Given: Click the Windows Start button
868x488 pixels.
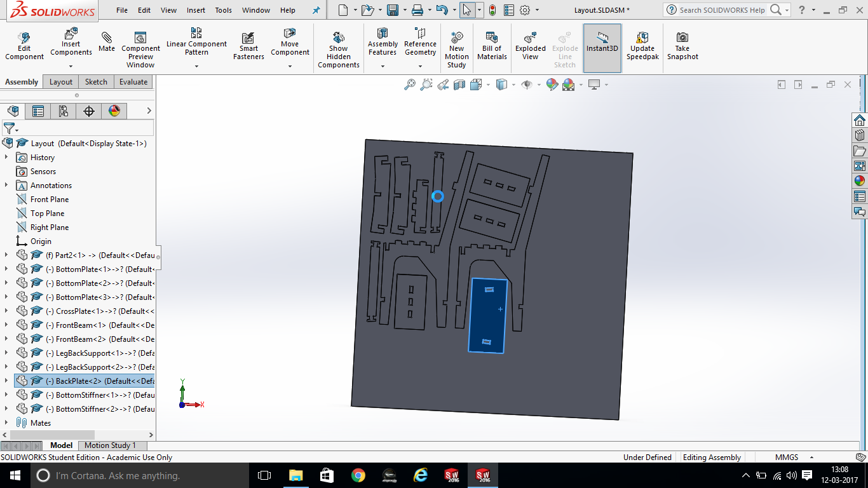Looking at the screenshot, I should point(14,475).
